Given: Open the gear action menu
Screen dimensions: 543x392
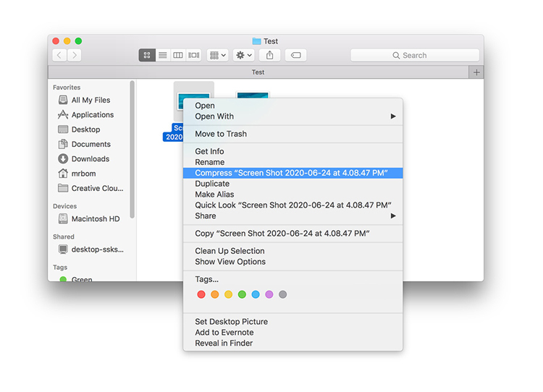Looking at the screenshot, I should pyautogui.click(x=244, y=55).
